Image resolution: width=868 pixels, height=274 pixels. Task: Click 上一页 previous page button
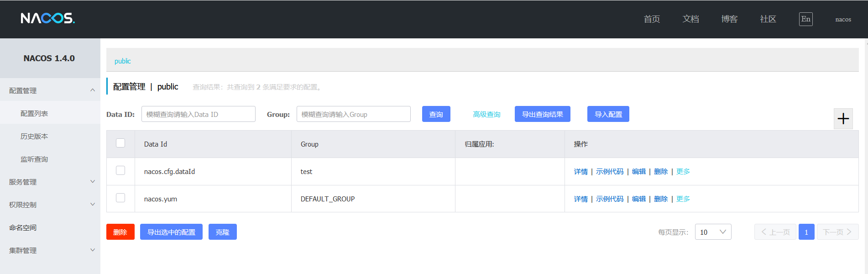coord(775,232)
